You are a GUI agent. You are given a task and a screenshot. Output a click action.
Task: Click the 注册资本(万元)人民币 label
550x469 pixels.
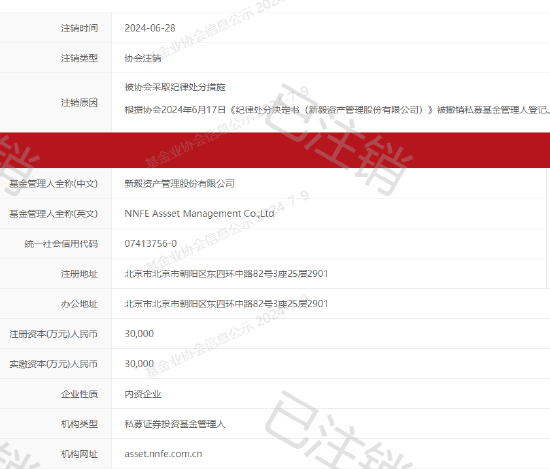tap(53, 334)
